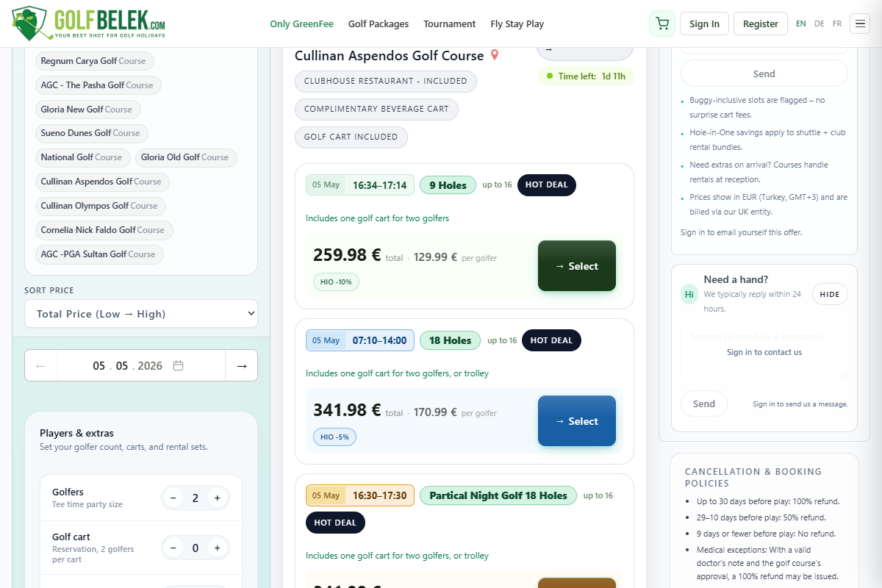
Task: Filter by Regnum Carya Golf Course
Action: point(93,61)
